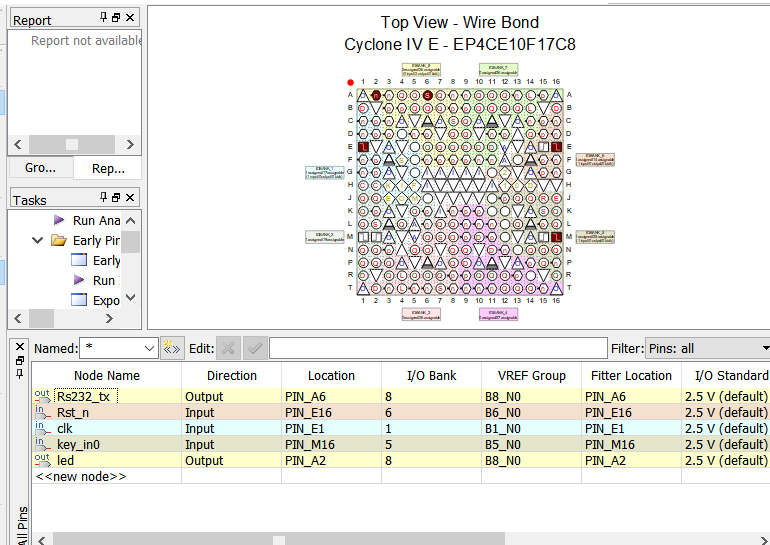This screenshot has width=770, height=545.
Task: Click the Edit text input field
Action: click(438, 348)
